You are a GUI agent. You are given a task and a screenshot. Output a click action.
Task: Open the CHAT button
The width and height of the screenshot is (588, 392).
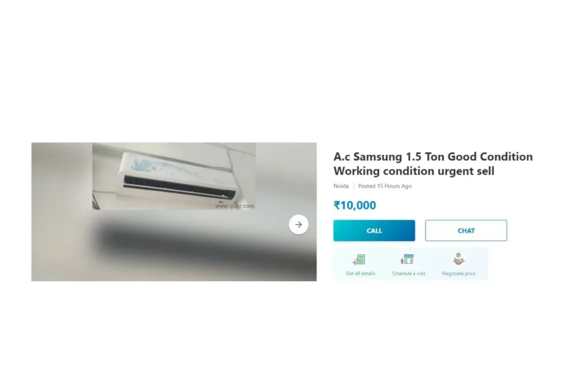pos(466,231)
